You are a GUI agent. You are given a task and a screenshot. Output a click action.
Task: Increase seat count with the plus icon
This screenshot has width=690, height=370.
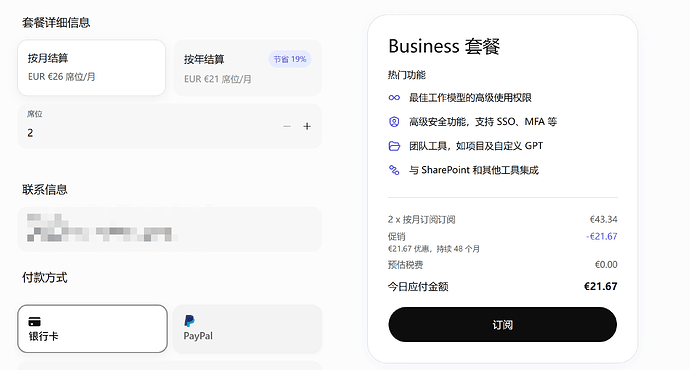(307, 127)
